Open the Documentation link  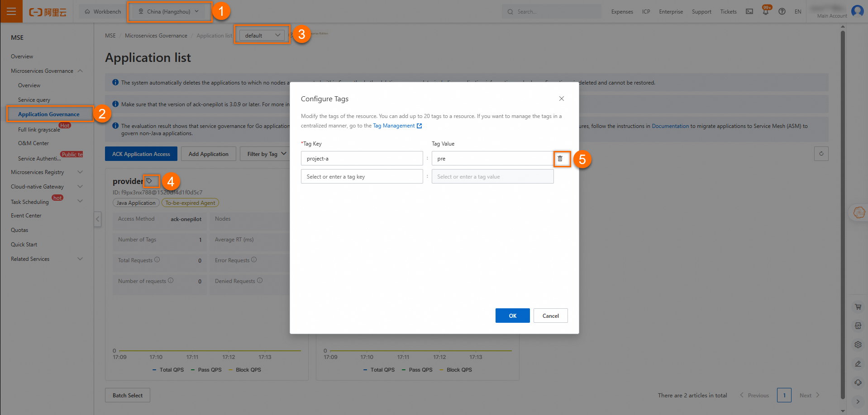[670, 126]
